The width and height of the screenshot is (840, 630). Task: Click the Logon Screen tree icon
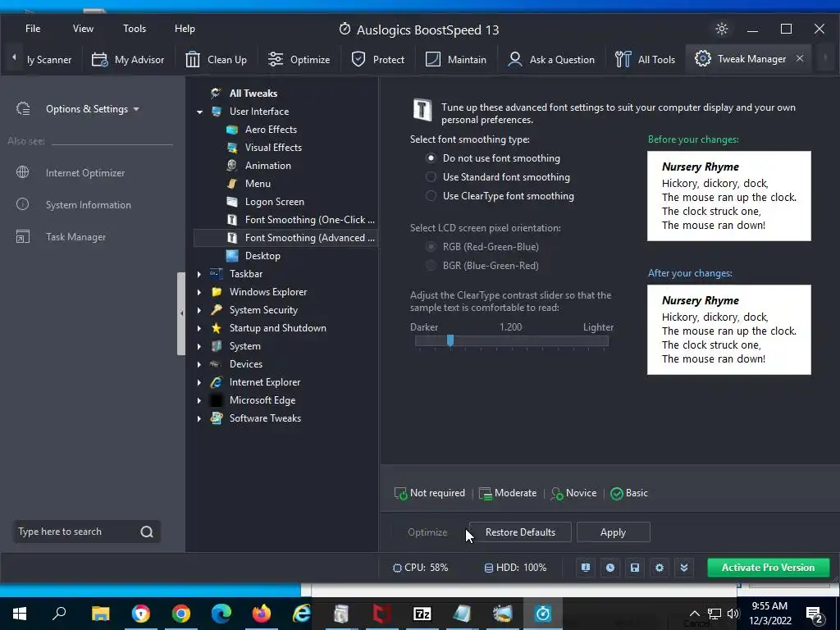pos(232,202)
